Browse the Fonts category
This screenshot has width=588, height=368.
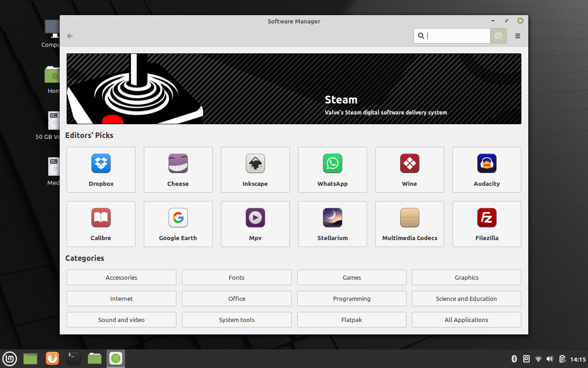(237, 277)
